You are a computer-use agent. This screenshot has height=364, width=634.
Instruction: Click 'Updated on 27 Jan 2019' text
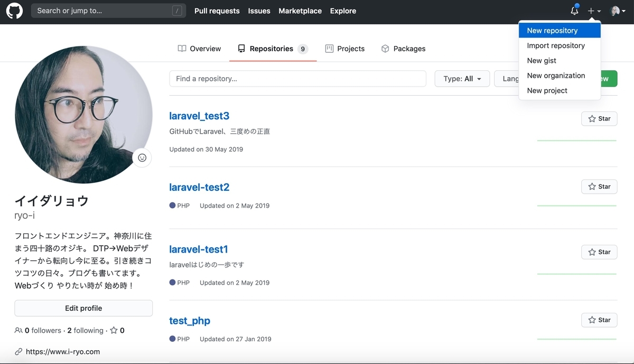pyautogui.click(x=236, y=339)
